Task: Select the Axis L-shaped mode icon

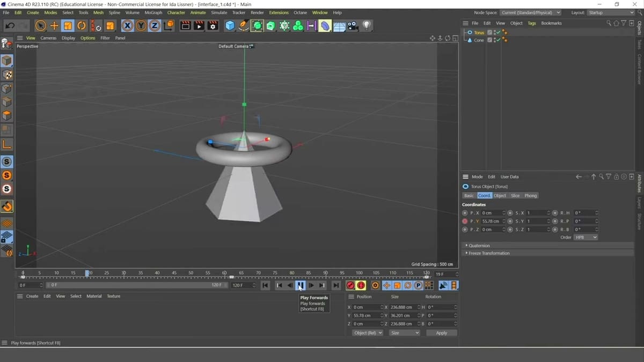Action: [x=6, y=144]
